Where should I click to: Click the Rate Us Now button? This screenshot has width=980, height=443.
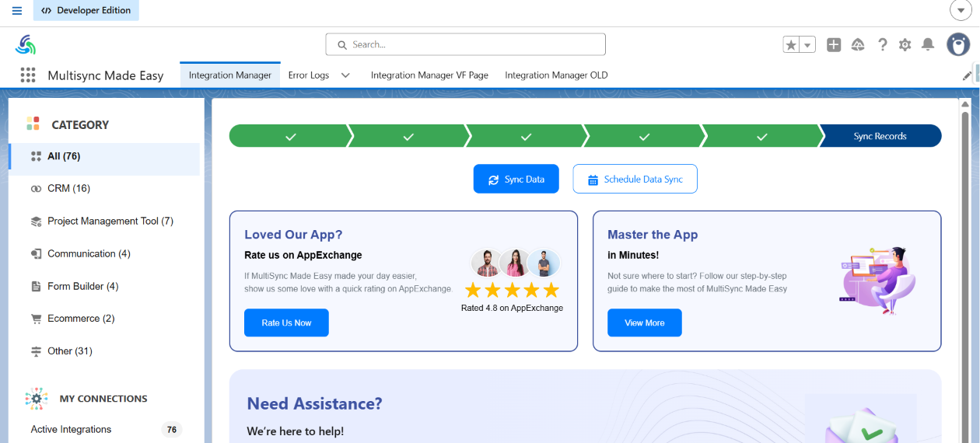coord(286,323)
